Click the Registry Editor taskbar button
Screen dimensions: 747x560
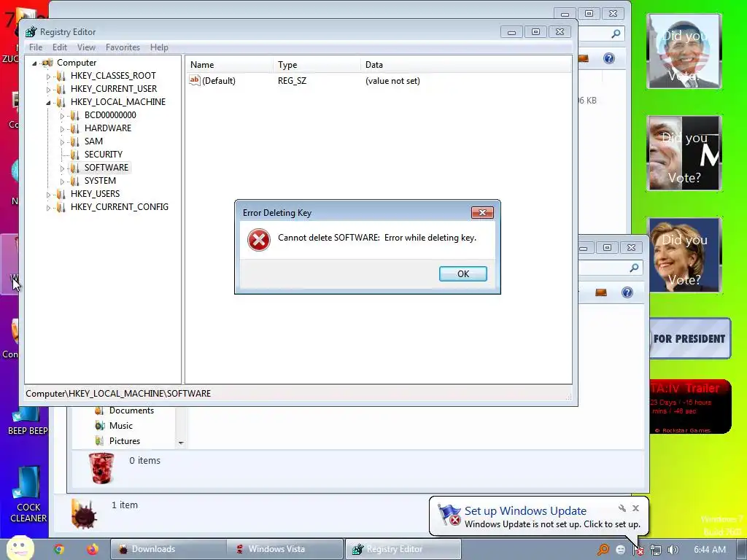click(x=403, y=549)
